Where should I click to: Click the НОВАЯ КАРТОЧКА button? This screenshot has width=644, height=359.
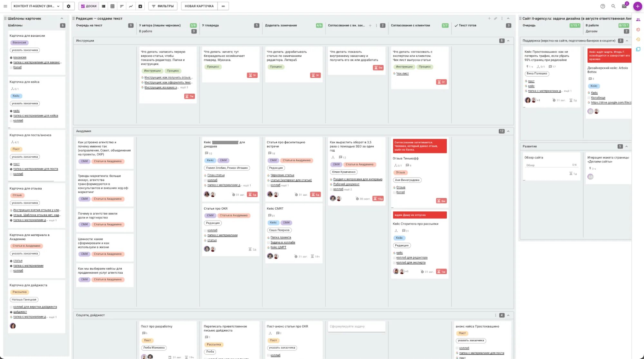pos(199,6)
